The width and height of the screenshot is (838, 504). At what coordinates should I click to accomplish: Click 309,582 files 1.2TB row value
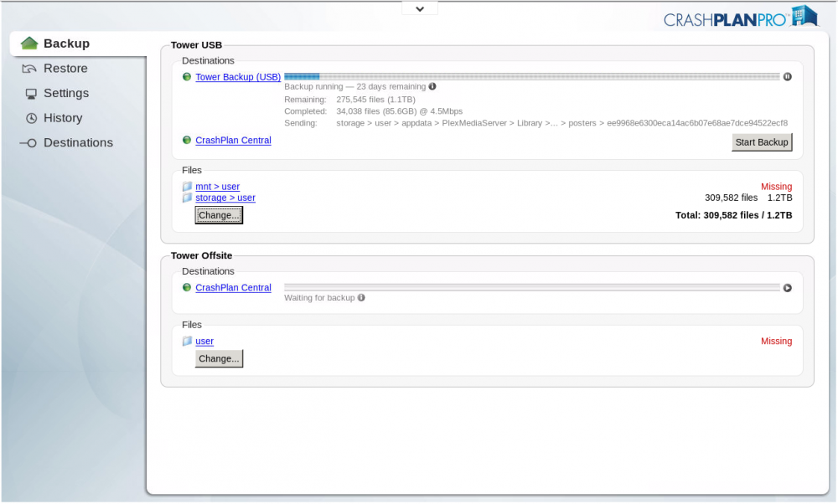[748, 198]
